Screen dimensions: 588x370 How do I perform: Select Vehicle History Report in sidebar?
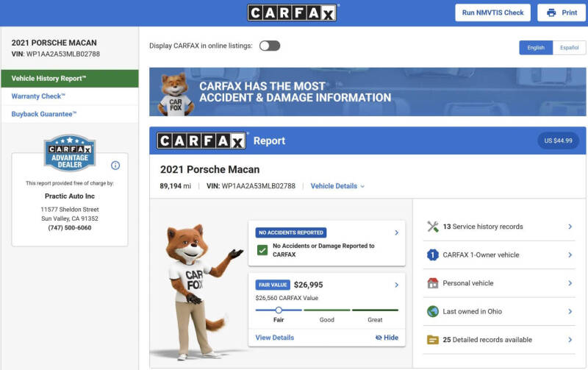[70, 79]
